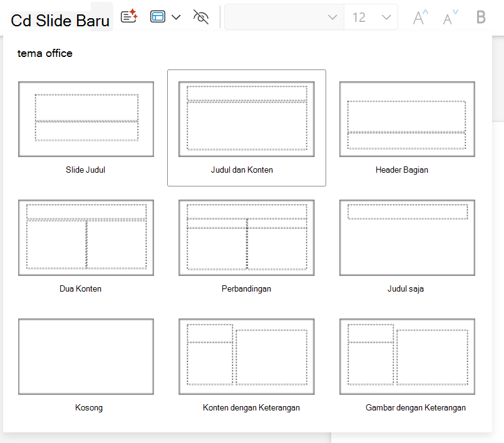Pick the Judul saja layout thumbnail
Viewport: 504px width, 443px height.
(x=407, y=238)
